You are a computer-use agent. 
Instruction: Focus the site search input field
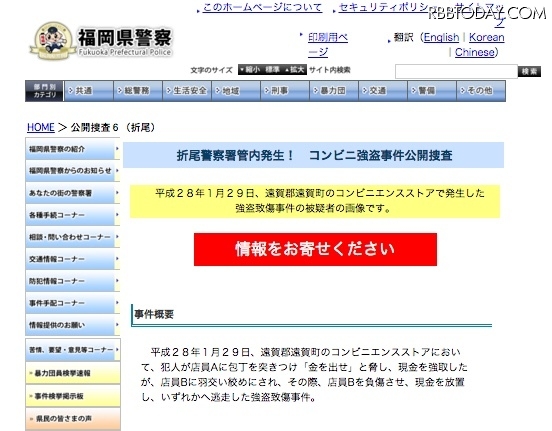click(x=456, y=71)
